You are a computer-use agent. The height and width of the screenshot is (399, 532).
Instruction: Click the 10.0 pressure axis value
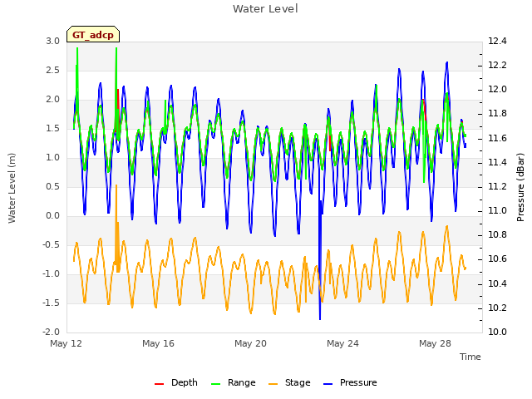click(x=497, y=332)
